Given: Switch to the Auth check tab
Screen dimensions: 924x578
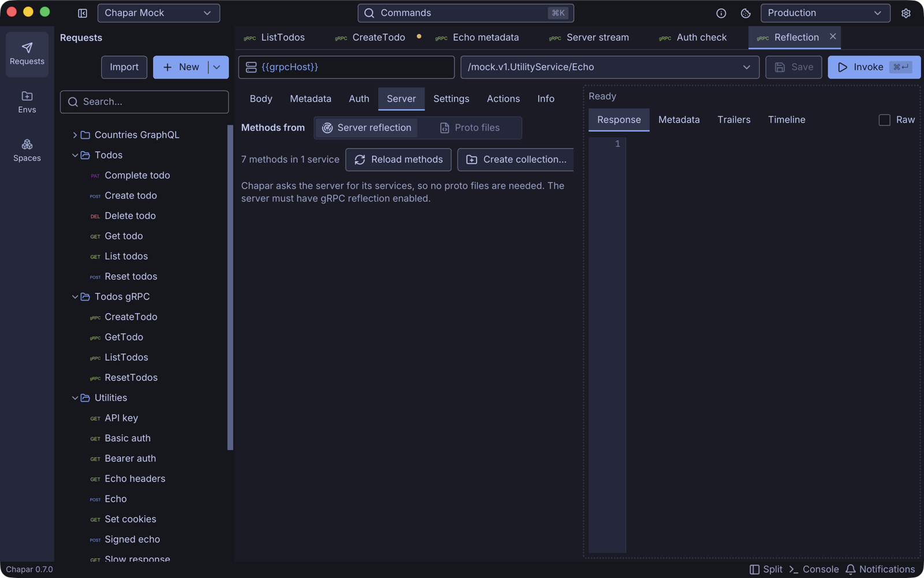Looking at the screenshot, I should [694, 38].
